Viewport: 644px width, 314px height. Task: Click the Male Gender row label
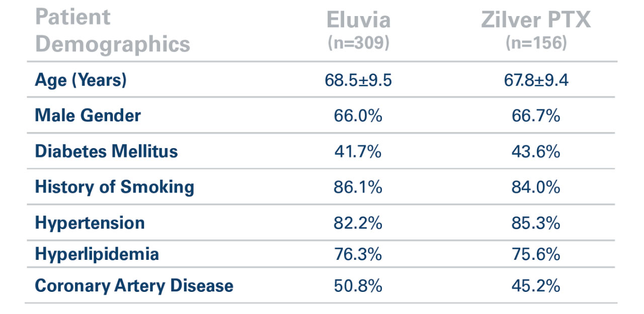pos(88,116)
